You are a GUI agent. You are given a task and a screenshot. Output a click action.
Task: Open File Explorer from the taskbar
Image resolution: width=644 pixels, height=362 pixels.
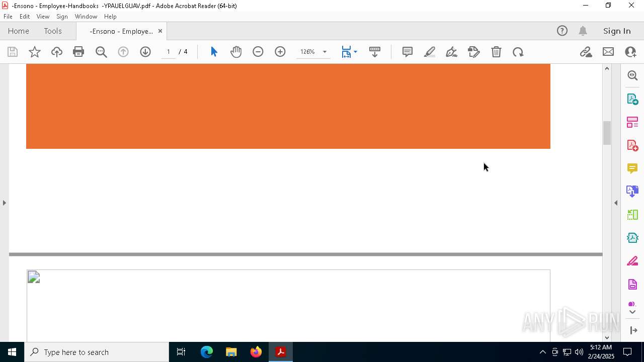coord(231,352)
